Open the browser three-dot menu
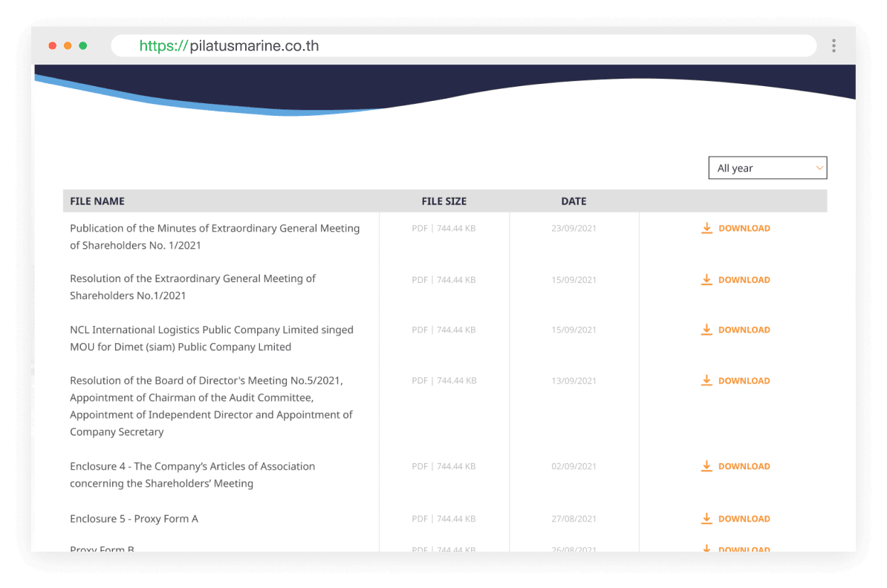This screenshot has width=887, height=588. (x=834, y=46)
